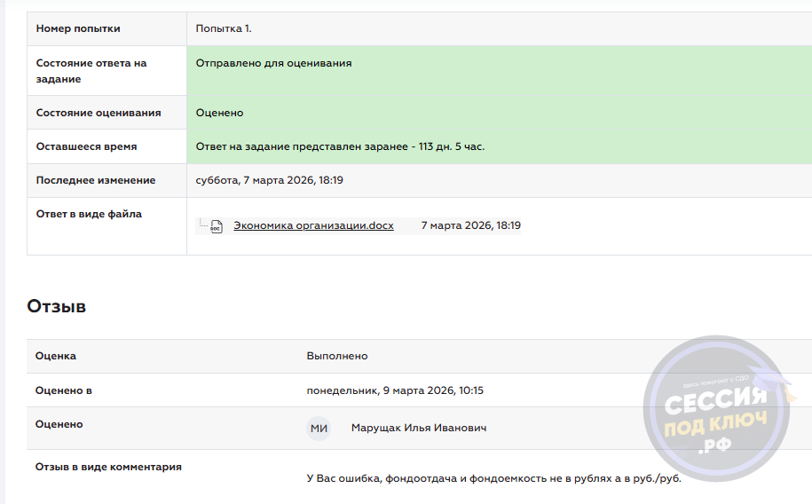The width and height of the screenshot is (812, 504).
Task: Click the Номер попытки row label
Action: click(x=78, y=28)
